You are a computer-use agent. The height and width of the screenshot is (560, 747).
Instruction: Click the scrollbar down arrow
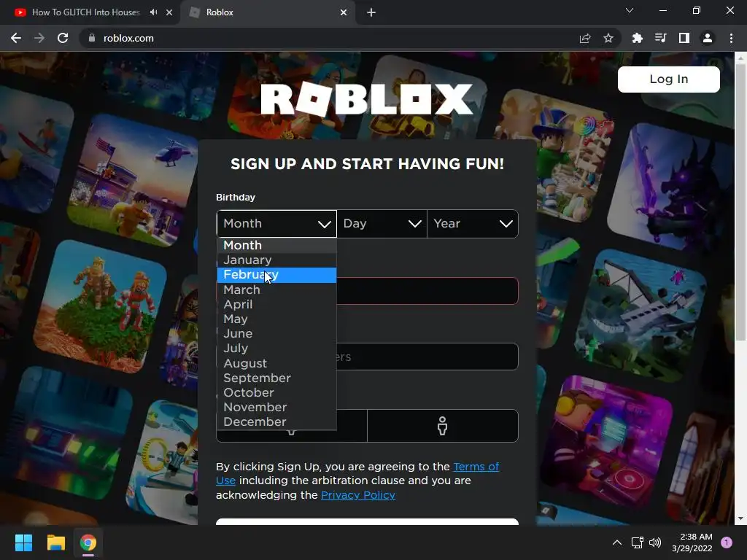pyautogui.click(x=740, y=518)
